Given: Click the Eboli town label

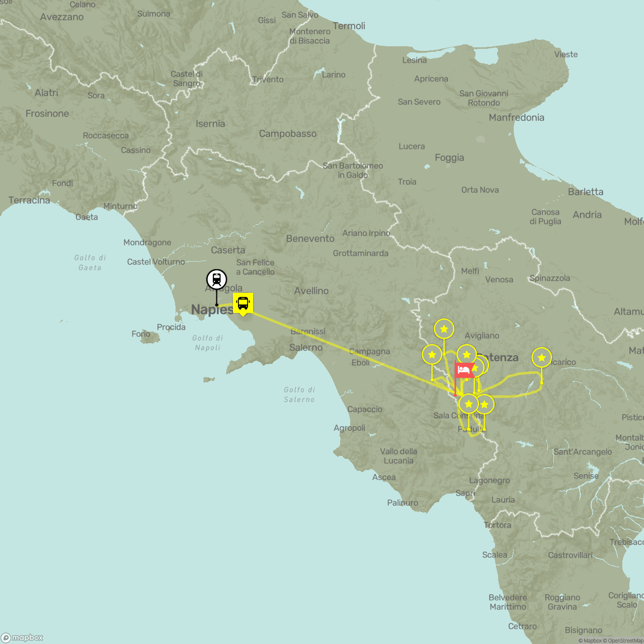Looking at the screenshot, I should [x=360, y=363].
